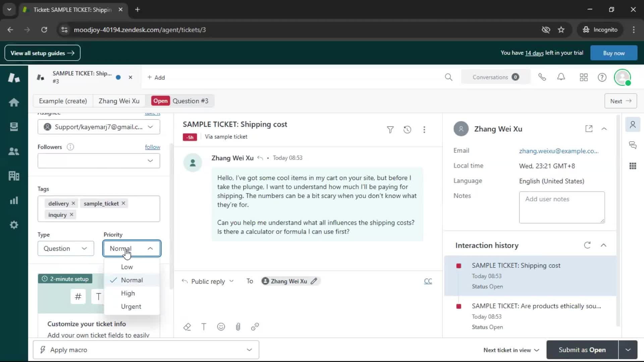This screenshot has width=644, height=362.
Task: Refresh the Interaction history
Action: [x=587, y=245]
